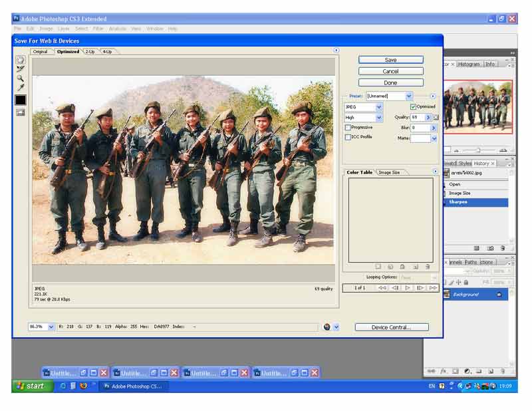
Task: Click the Quality value input field
Action: pyautogui.click(x=417, y=117)
